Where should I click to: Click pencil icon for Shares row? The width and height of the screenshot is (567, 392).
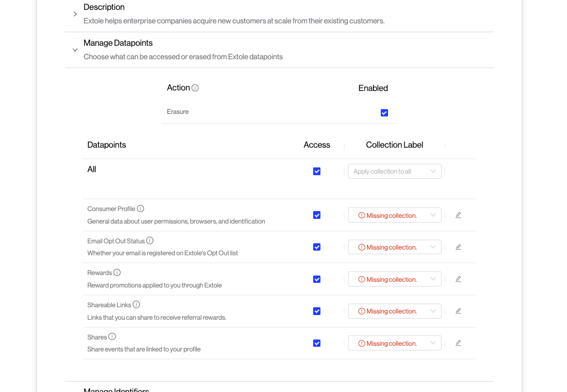(458, 343)
